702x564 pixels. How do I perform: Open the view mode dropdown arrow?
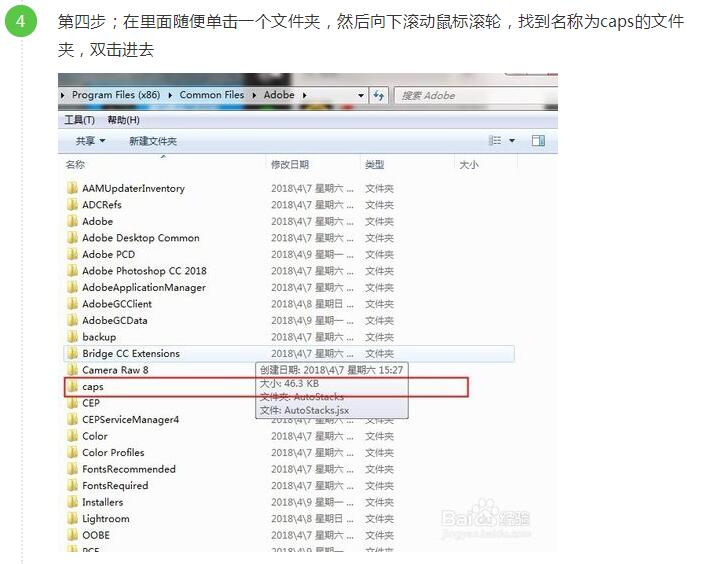click(x=512, y=141)
